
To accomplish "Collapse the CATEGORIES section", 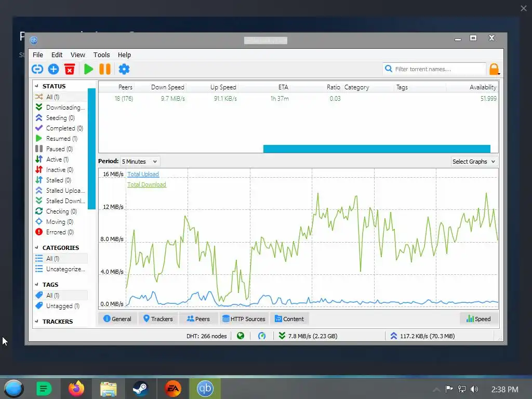I will click(37, 248).
